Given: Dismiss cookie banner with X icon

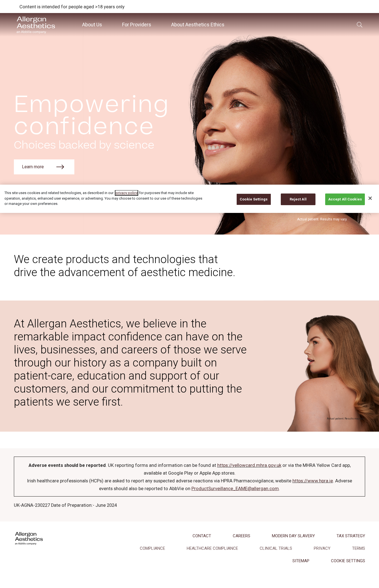Looking at the screenshot, I should [x=370, y=198].
